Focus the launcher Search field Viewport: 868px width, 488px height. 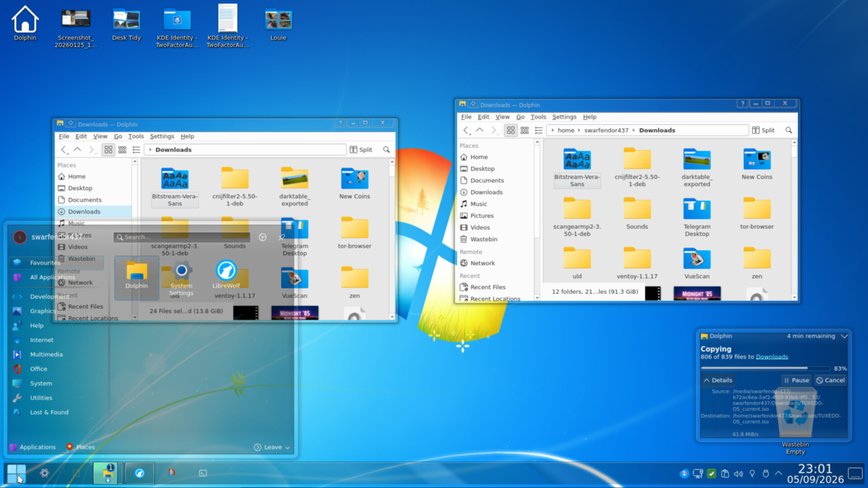(182, 237)
